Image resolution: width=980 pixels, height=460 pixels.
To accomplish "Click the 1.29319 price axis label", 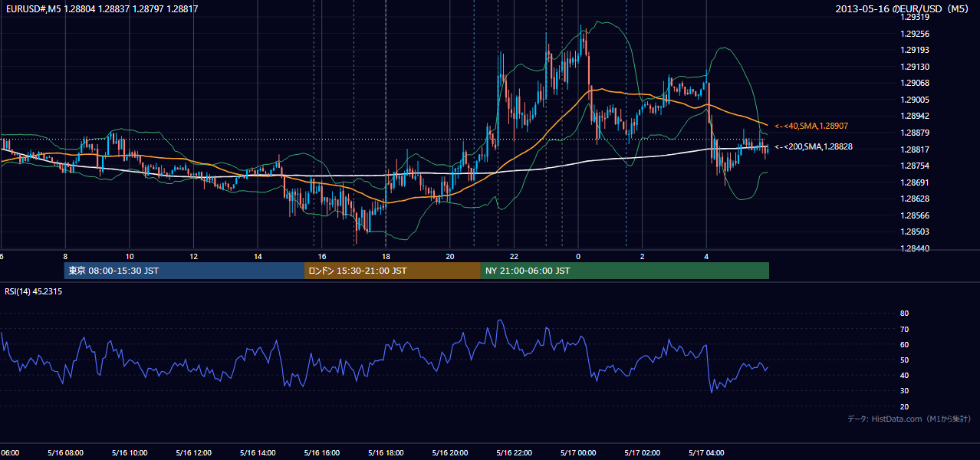I will pyautogui.click(x=915, y=17).
